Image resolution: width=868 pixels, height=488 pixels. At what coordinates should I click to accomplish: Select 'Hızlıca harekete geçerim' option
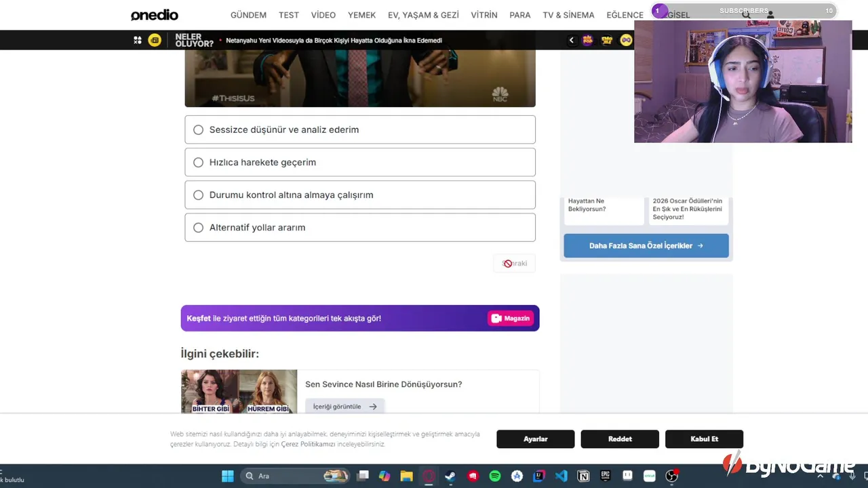click(x=360, y=162)
